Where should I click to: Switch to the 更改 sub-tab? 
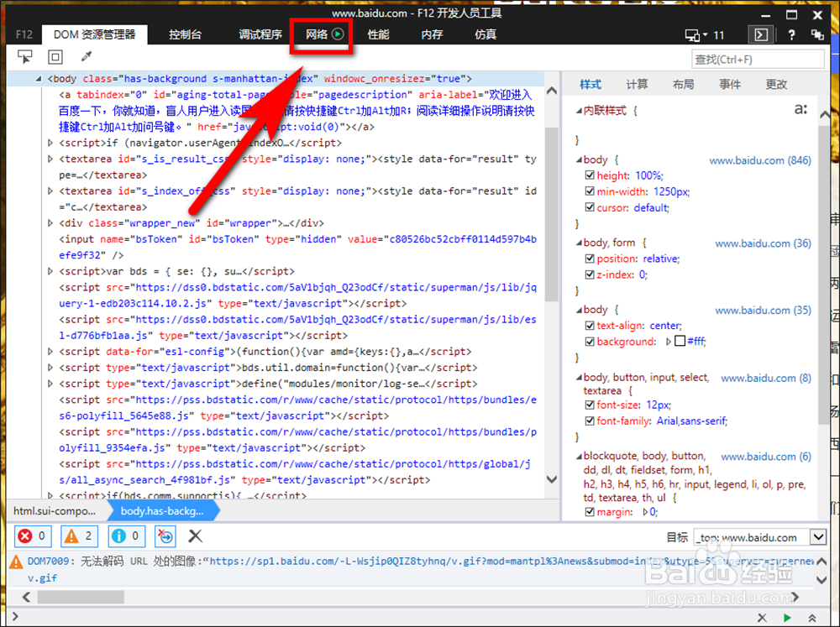point(776,84)
